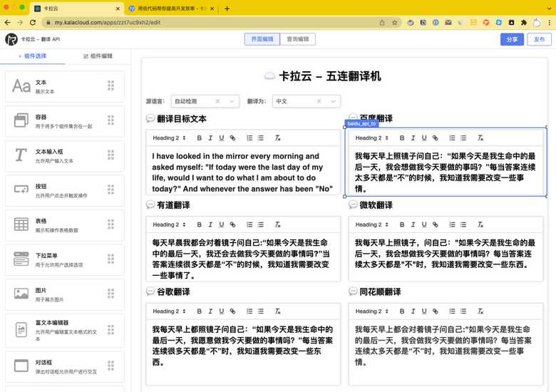The image size is (556, 392).
Task: Open Heading 2 dropdown in 谷歌翻译 editor
Action: coord(169,311)
